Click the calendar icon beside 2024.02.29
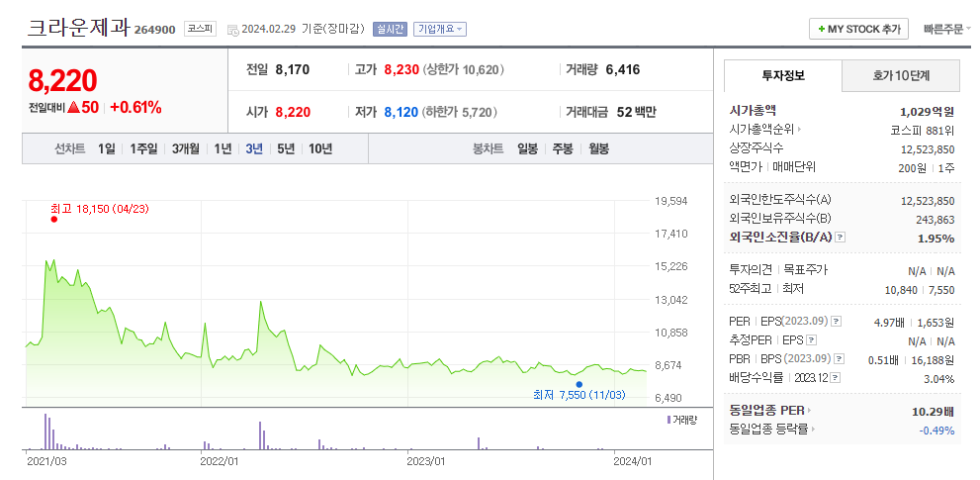 click(232, 30)
